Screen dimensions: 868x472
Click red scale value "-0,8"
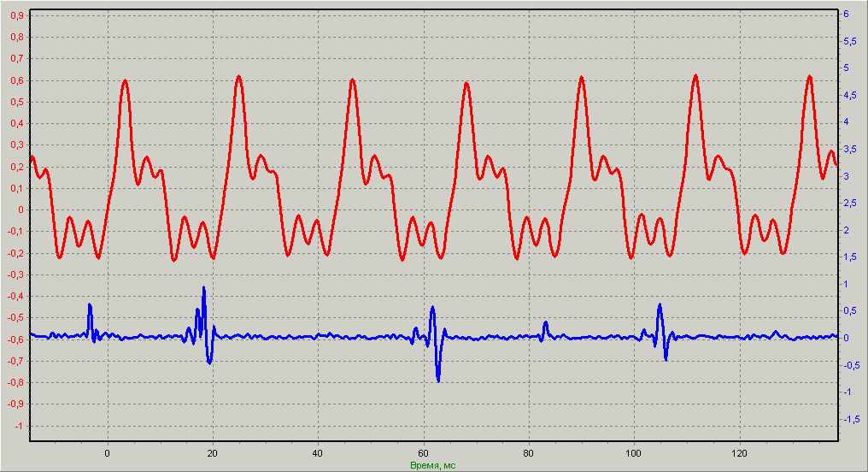[x=16, y=383]
